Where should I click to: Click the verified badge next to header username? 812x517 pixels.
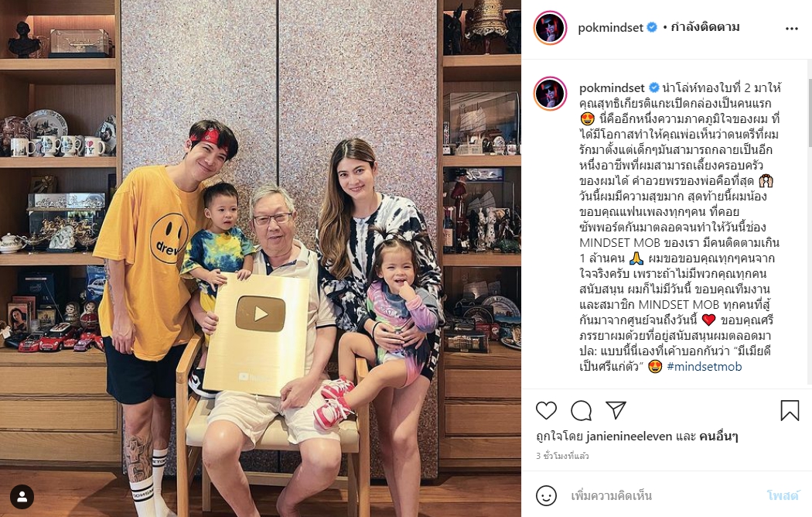tap(653, 27)
